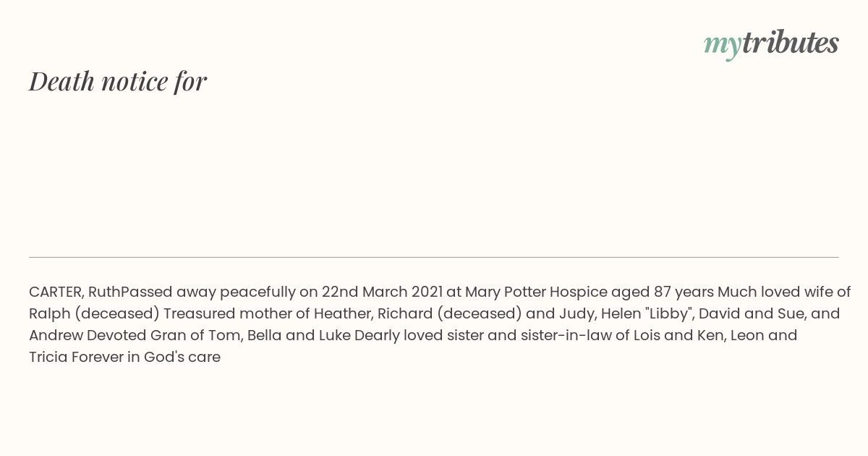Click the name 'Tricia' on the last line
The image size is (868, 456).
tap(48, 358)
